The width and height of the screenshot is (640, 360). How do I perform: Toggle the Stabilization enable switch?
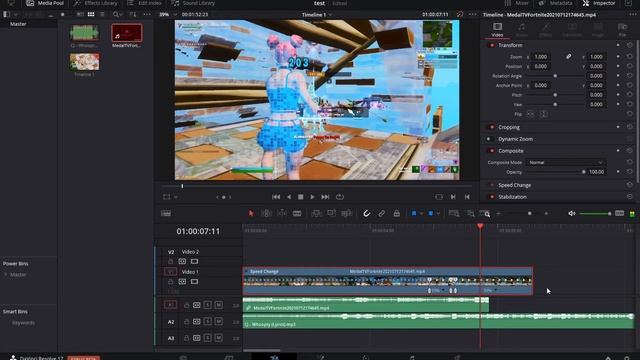click(491, 197)
